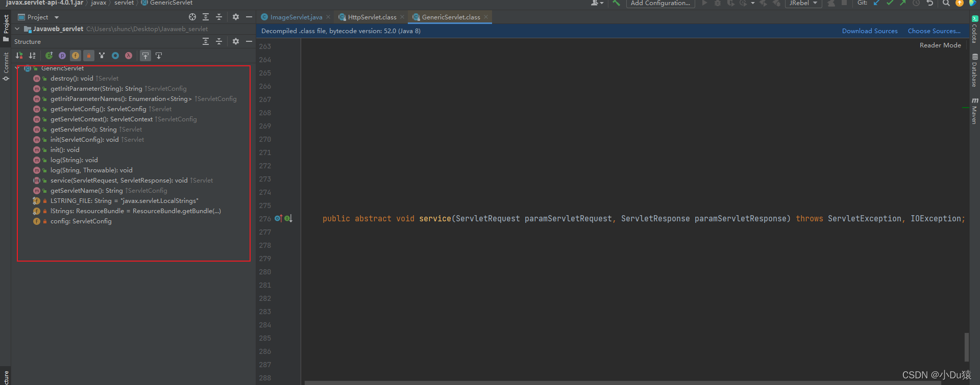Open the Maven tool window
Image resolution: width=980 pixels, height=385 pixels.
tap(974, 111)
